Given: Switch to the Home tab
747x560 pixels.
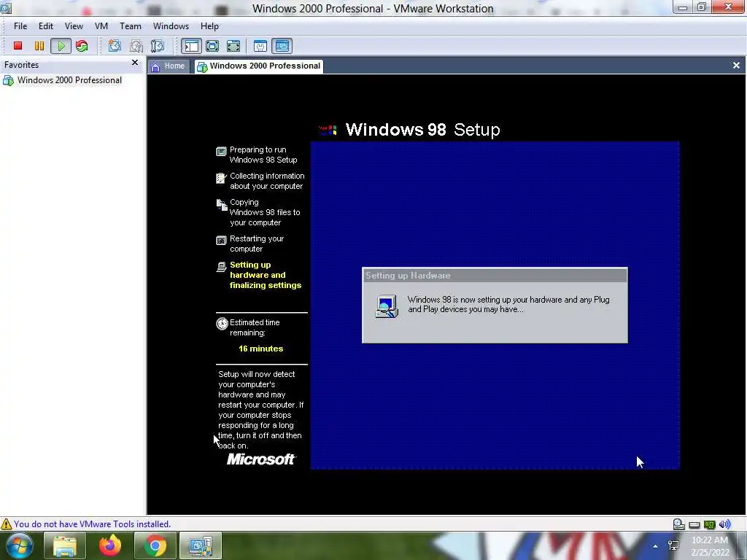Looking at the screenshot, I should [x=168, y=66].
